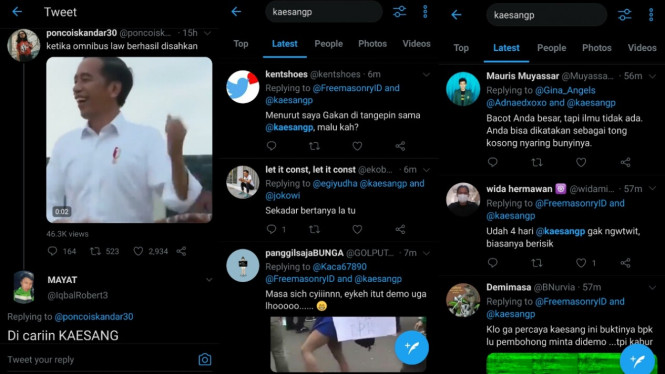Reply to poncoiskandar30's tweet
The height and width of the screenshot is (374, 665).
52,251
